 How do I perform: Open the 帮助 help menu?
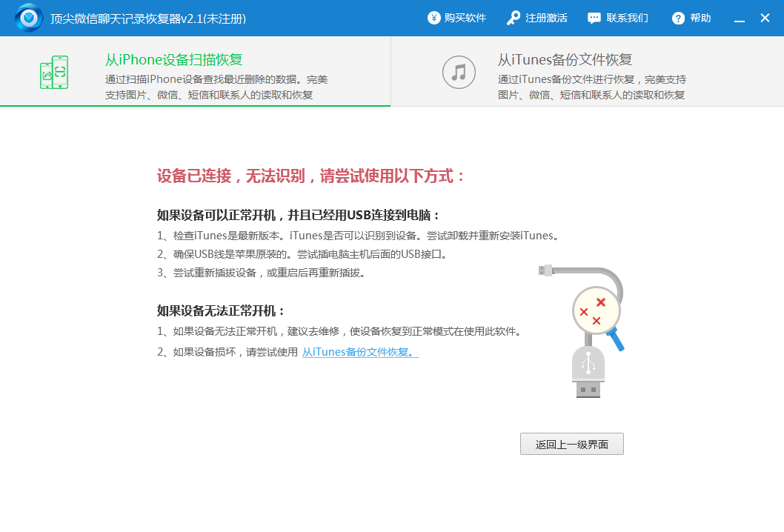tap(691, 18)
